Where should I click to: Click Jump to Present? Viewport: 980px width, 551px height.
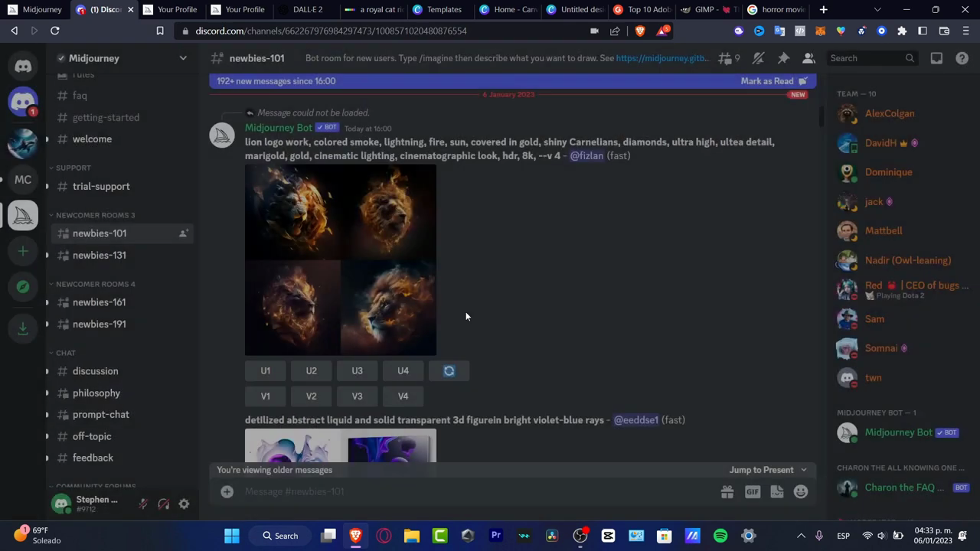pyautogui.click(x=768, y=470)
